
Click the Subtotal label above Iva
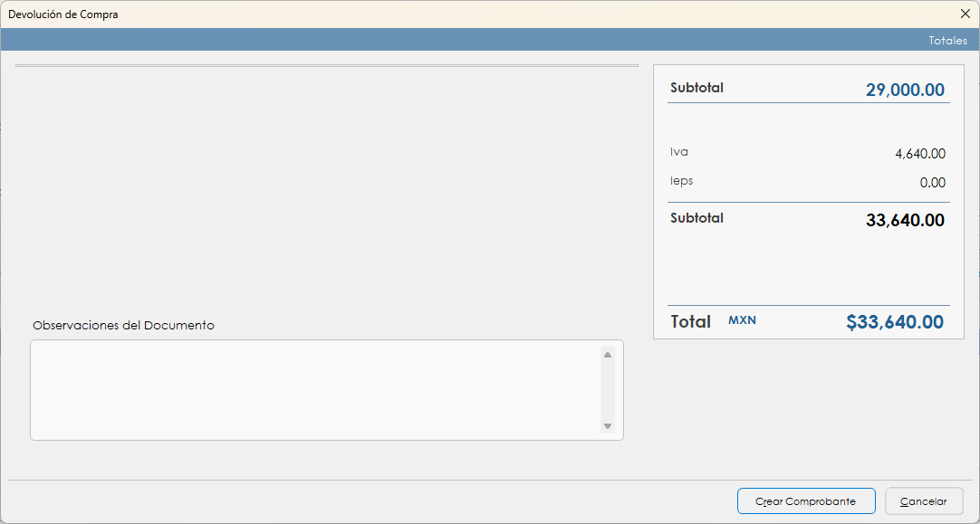click(697, 89)
